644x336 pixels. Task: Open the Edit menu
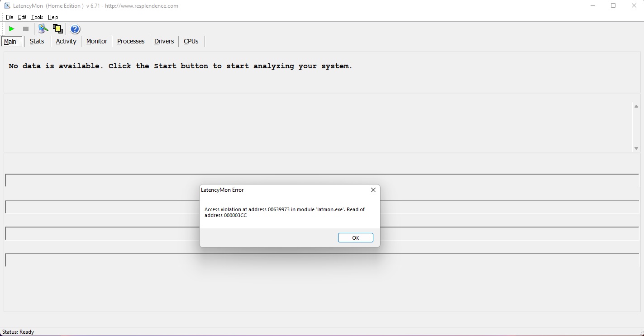click(x=22, y=17)
